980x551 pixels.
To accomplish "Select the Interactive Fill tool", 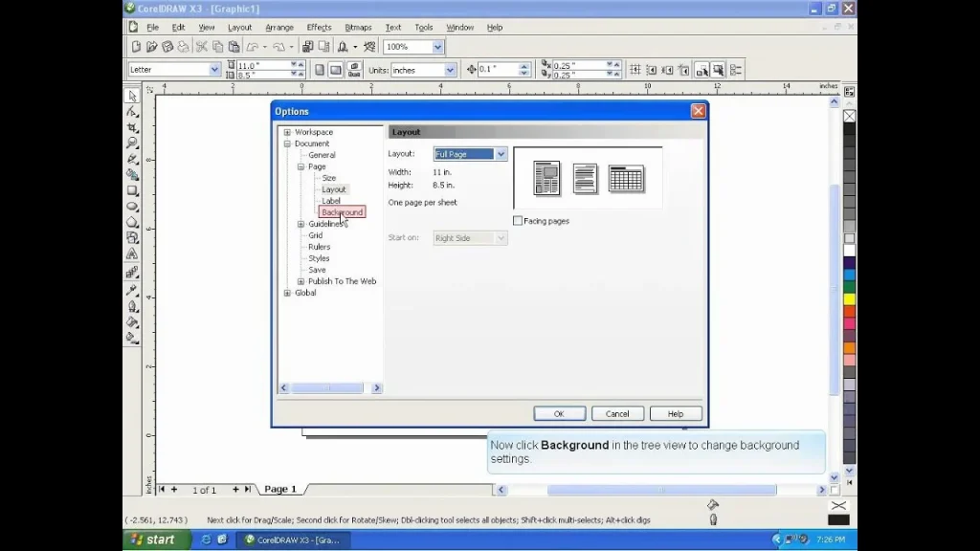I will [x=132, y=338].
